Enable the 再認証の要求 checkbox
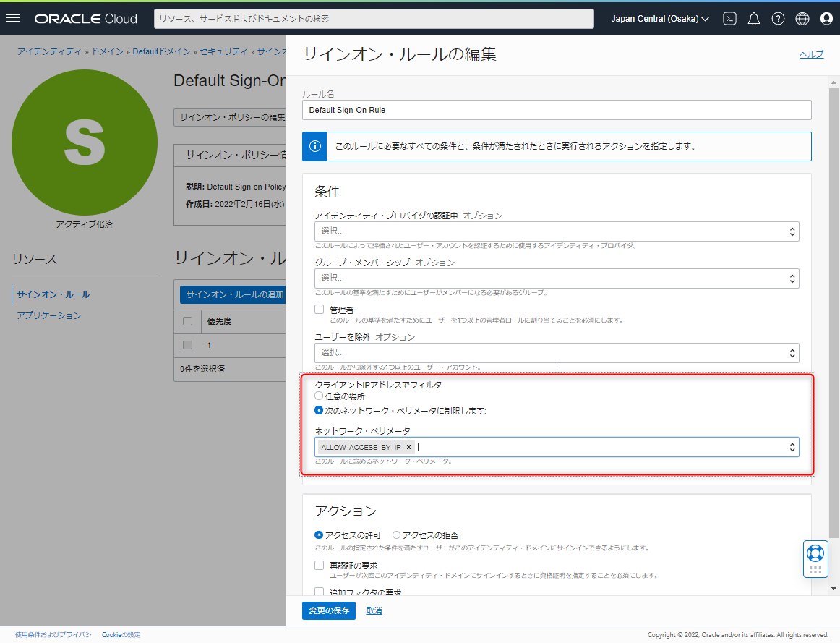The height and width of the screenshot is (643, 840). [320, 565]
